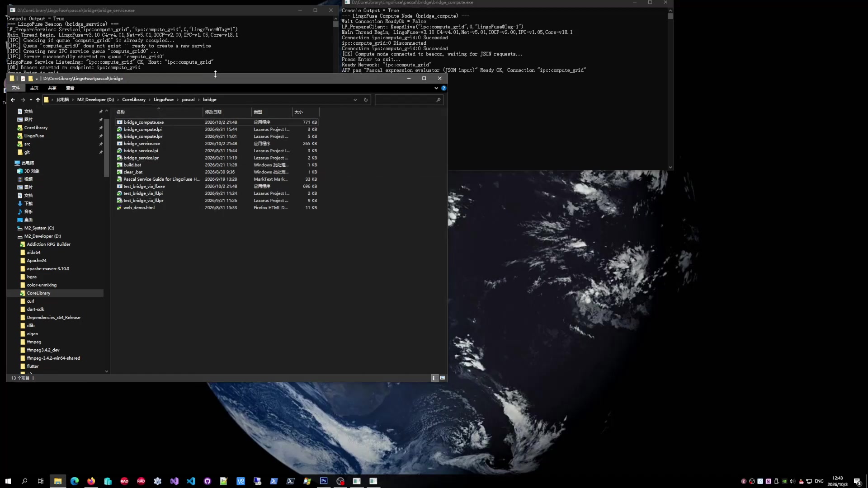Screen dimensions: 868x488
Task: Go back in Explorer navigation
Action: (13, 100)
